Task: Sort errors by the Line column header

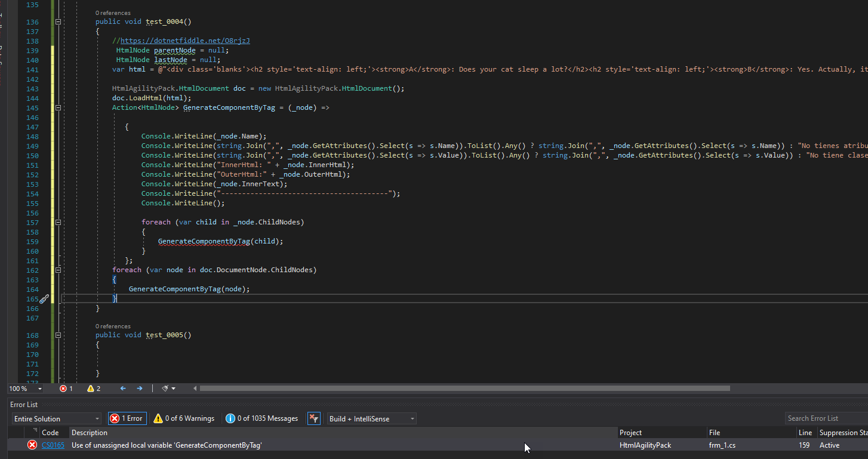Action: point(805,433)
